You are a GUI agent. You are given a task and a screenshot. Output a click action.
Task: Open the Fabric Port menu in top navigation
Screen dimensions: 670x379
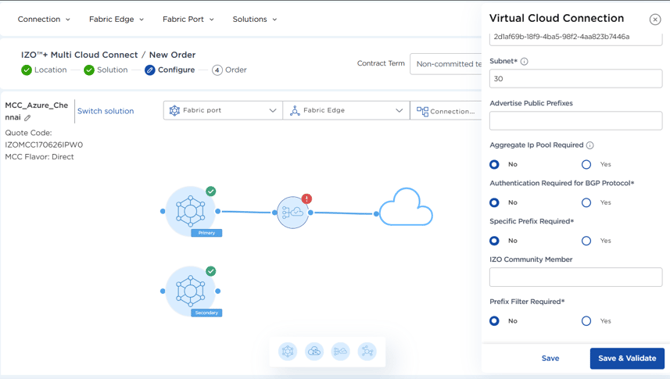click(x=188, y=19)
